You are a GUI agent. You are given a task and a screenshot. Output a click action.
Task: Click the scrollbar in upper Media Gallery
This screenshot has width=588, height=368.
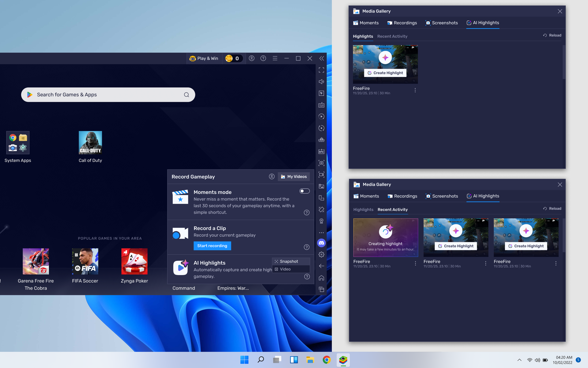pos(564,62)
